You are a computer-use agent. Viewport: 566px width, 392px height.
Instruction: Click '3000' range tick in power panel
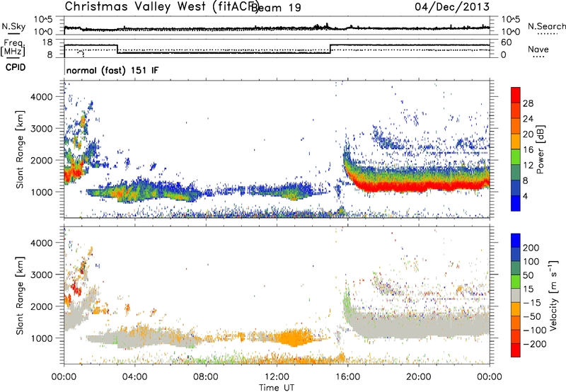click(x=41, y=129)
